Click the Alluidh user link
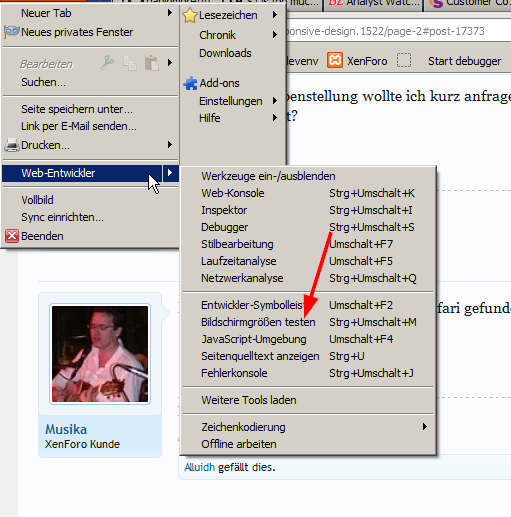 199,467
